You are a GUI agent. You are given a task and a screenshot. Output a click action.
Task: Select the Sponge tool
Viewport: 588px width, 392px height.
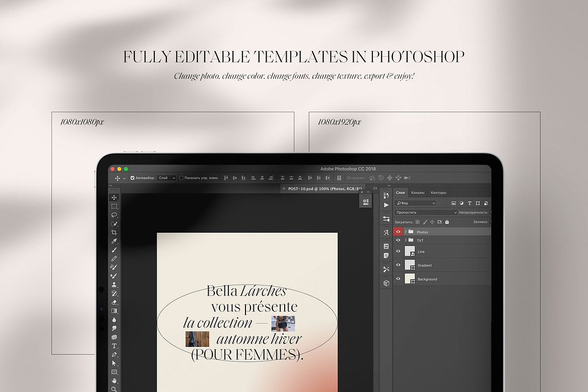[114, 337]
